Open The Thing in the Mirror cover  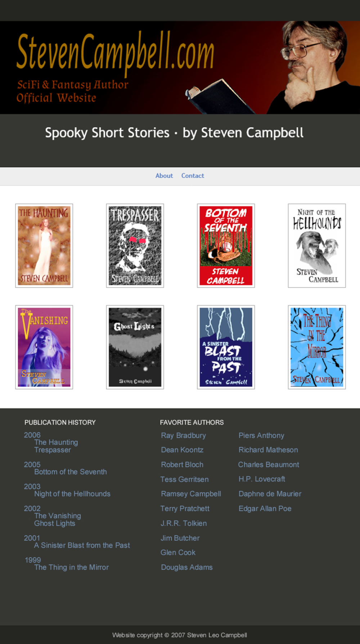[x=317, y=347]
